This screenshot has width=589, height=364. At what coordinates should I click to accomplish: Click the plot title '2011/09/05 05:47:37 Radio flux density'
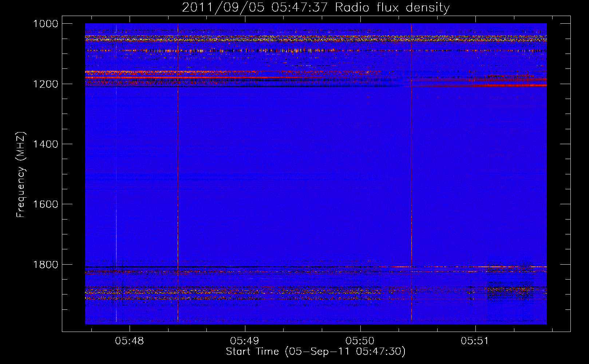316,7
